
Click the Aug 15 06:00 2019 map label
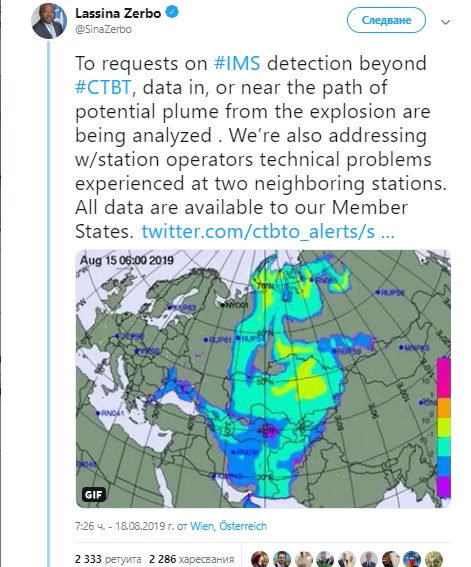click(127, 260)
